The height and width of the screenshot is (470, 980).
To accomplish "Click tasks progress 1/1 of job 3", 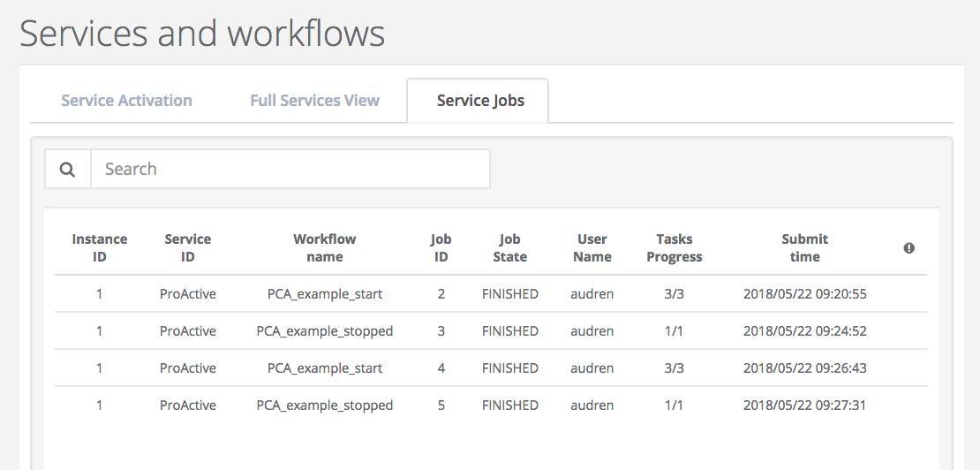I will click(x=675, y=331).
